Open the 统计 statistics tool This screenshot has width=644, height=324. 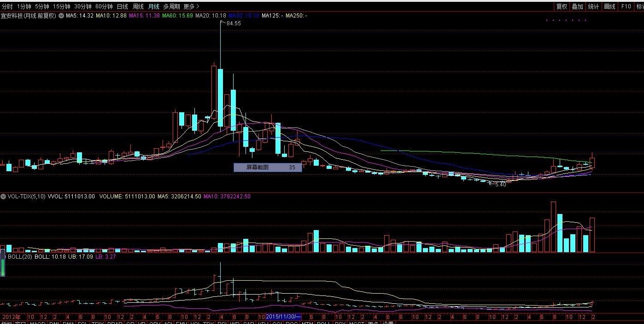[x=593, y=6]
